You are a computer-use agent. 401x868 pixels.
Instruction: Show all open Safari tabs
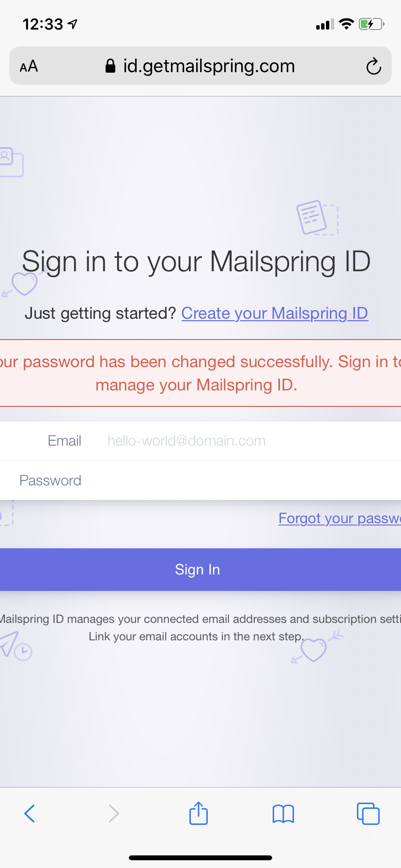(368, 813)
